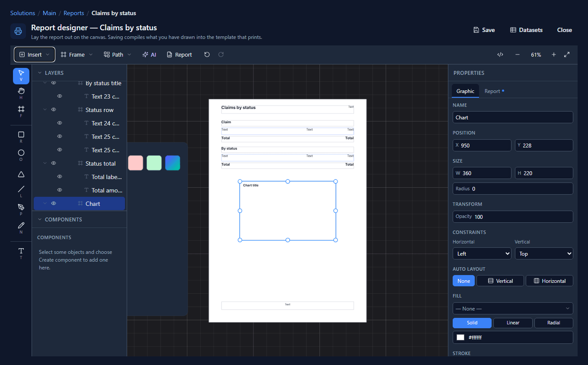This screenshot has width=588, height=365.
Task: Set auto layout to Vertical
Action: pos(500,281)
